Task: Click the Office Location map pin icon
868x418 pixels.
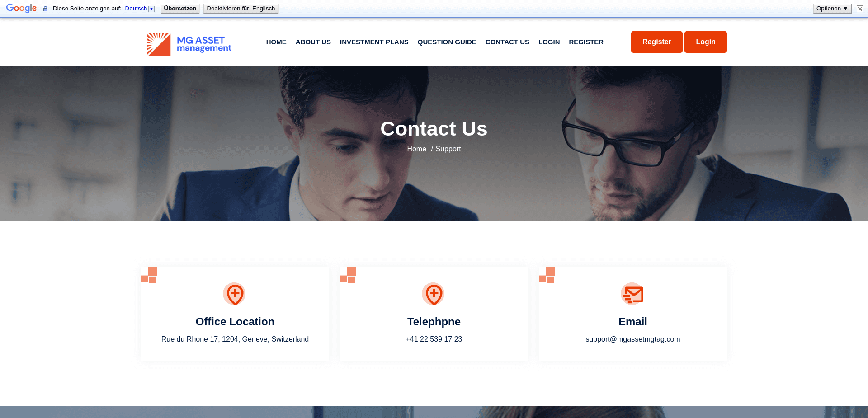Action: click(x=234, y=294)
